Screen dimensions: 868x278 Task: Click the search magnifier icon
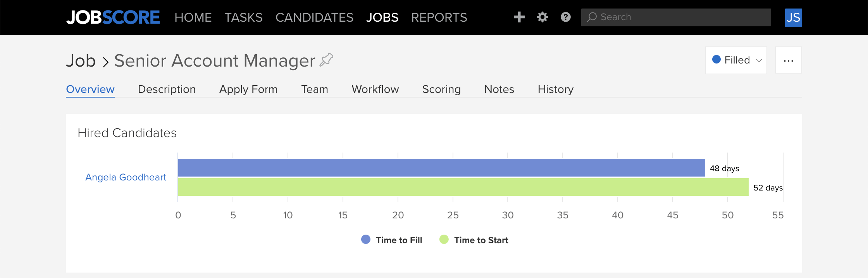[x=591, y=17]
